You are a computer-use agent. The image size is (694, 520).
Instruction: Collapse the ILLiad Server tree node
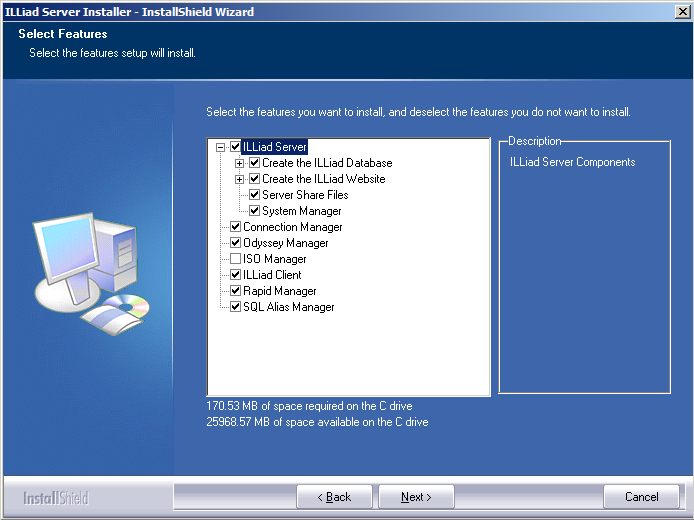click(x=220, y=147)
